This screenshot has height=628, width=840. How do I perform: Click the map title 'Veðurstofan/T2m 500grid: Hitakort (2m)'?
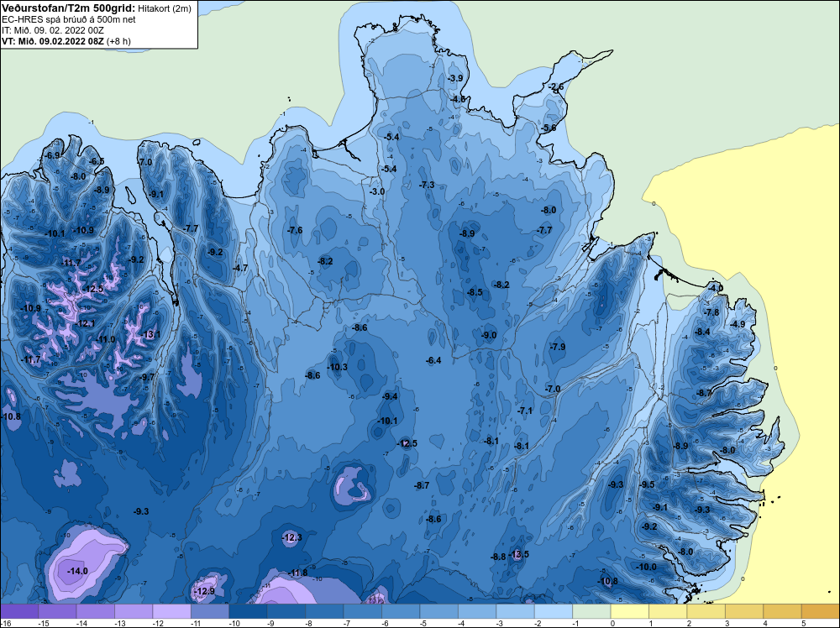click(97, 8)
